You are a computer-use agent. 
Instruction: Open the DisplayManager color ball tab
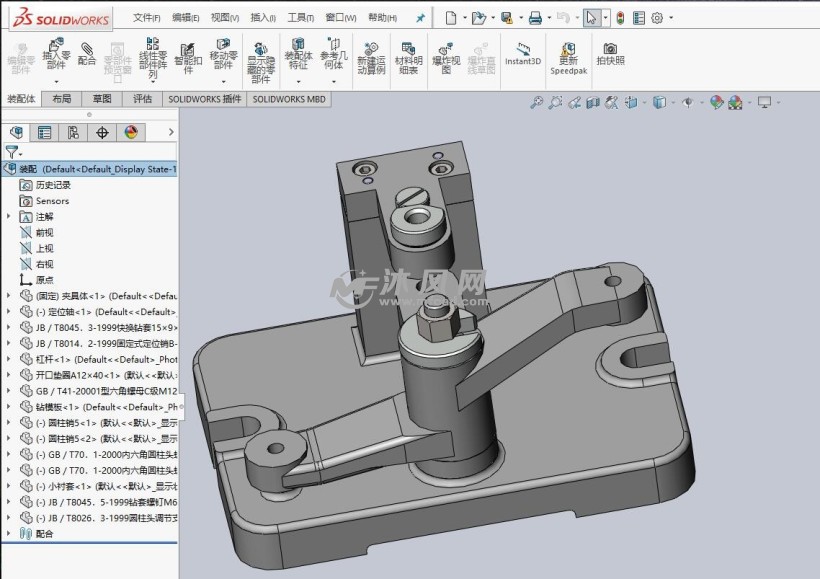tap(130, 132)
